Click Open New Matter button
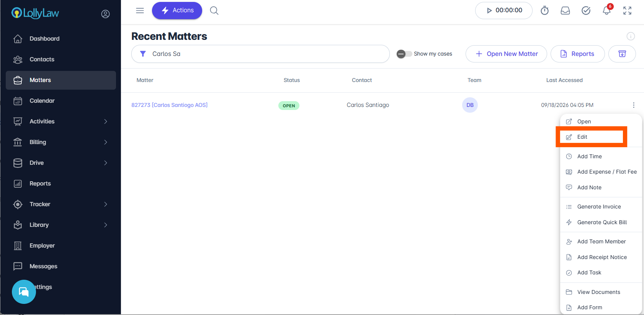Image resolution: width=644 pixels, height=315 pixels. coord(506,54)
